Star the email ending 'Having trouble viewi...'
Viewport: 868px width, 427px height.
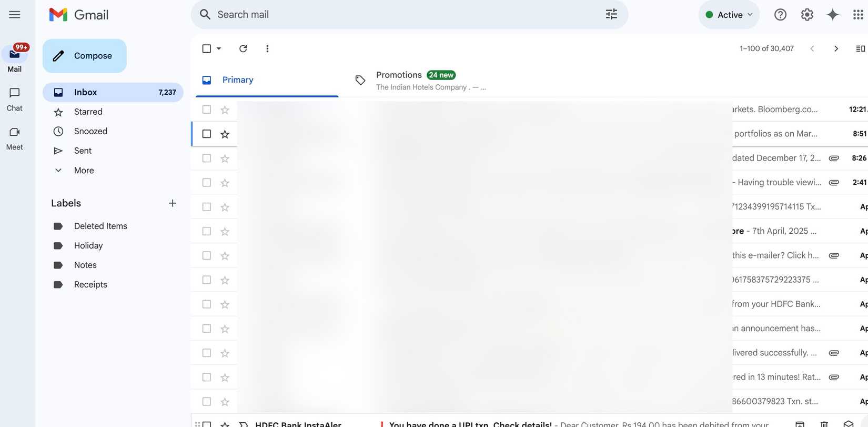225,183
